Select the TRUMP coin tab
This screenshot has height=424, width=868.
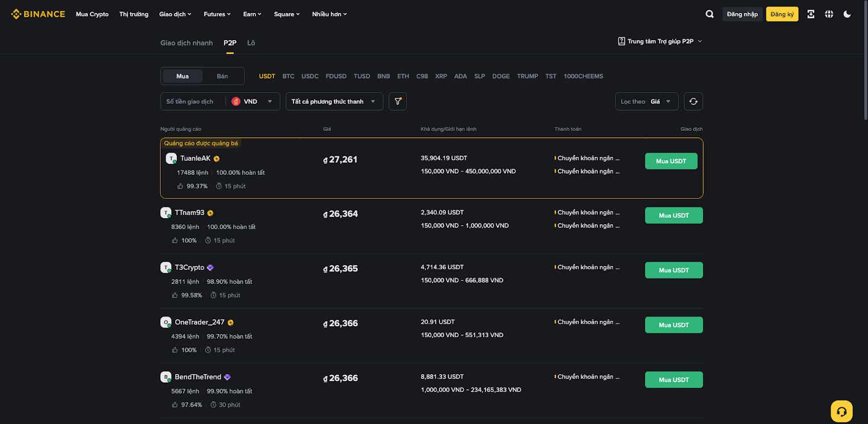[x=527, y=76]
